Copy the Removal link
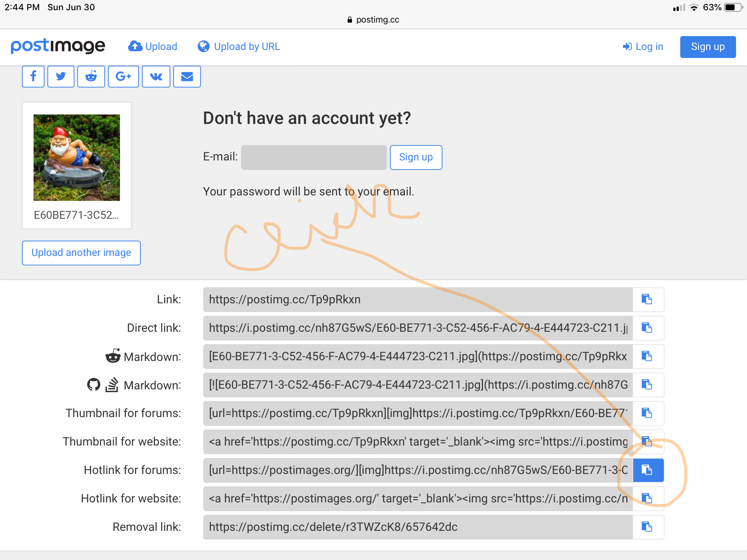 (x=648, y=527)
